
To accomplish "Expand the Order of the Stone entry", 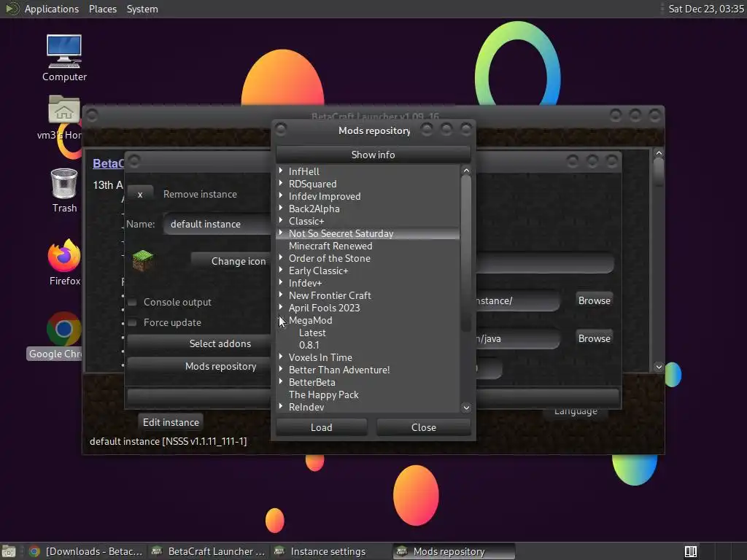I will click(281, 257).
